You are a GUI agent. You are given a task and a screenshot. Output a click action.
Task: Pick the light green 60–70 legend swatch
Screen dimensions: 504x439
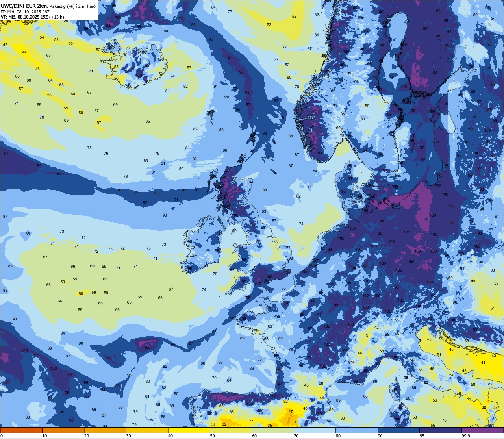click(273, 430)
